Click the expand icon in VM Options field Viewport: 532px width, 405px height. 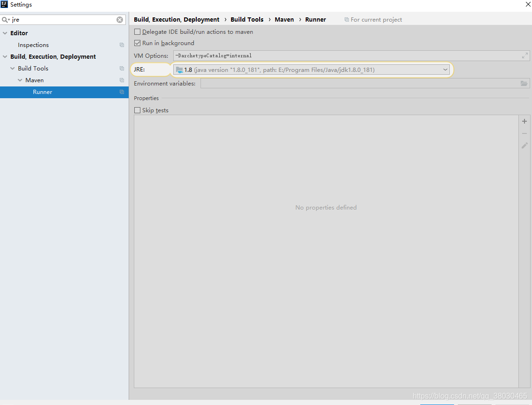(524, 55)
